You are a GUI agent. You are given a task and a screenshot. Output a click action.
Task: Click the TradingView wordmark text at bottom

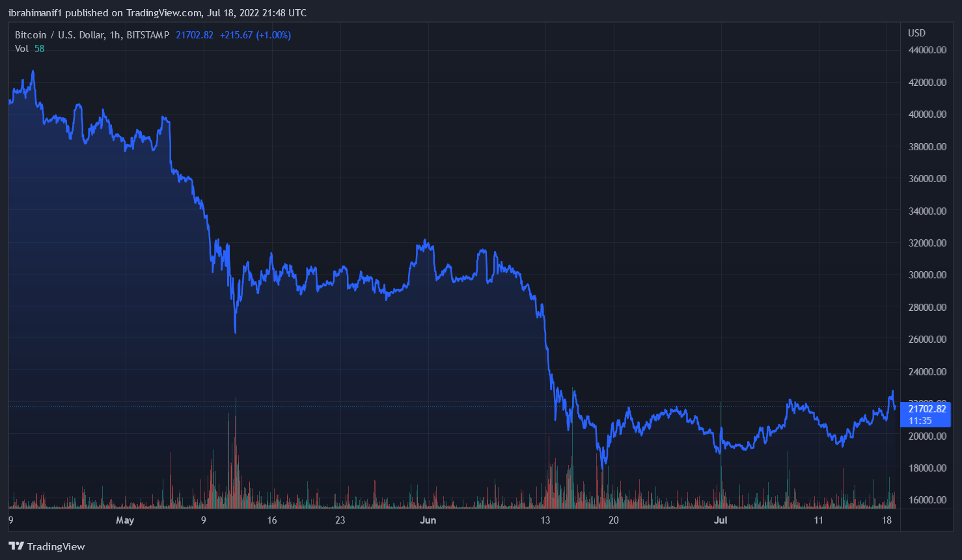click(x=56, y=546)
